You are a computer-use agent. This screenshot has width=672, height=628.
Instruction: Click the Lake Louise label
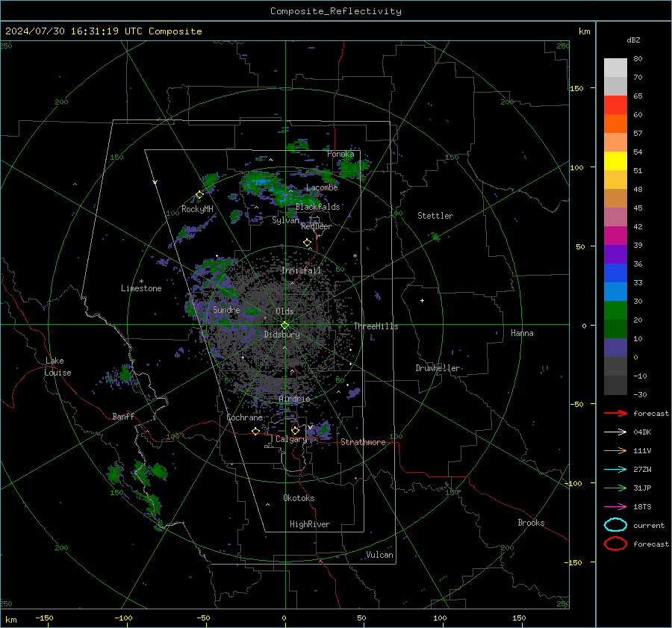coord(57,367)
